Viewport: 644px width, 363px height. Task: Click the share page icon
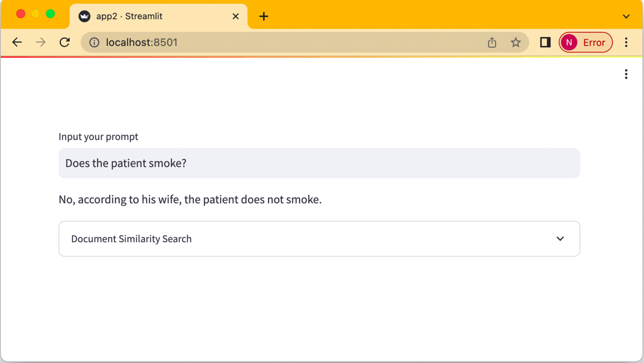point(492,42)
